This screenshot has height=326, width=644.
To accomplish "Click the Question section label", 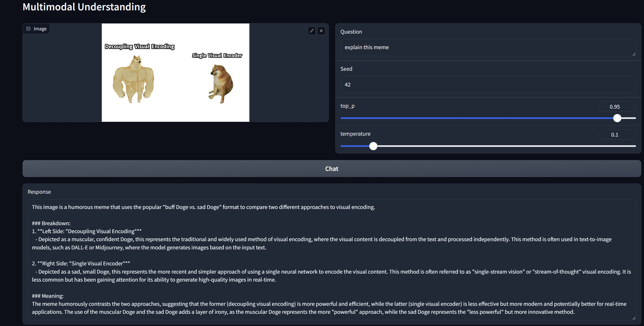I will coord(351,31).
